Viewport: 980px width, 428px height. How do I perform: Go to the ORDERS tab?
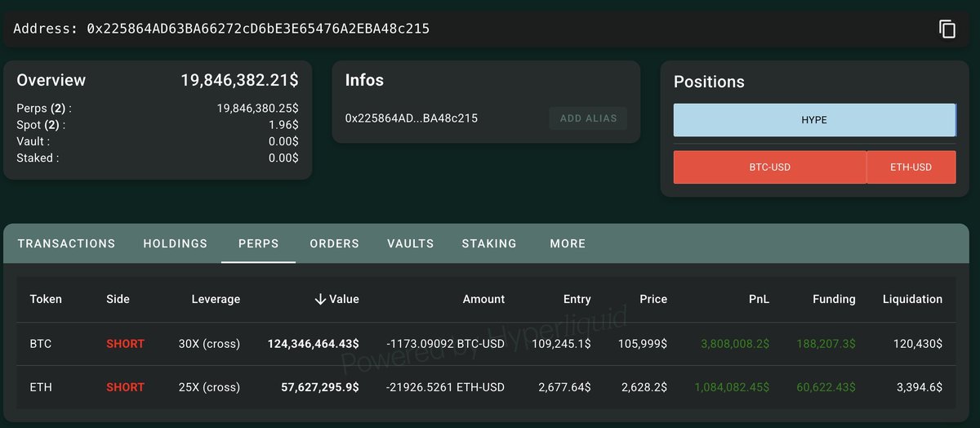(x=335, y=243)
